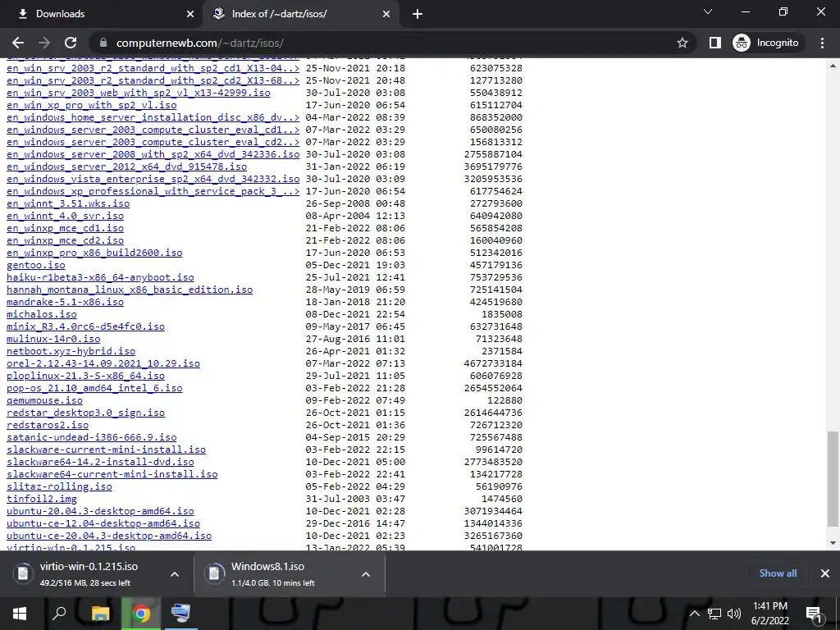Click the scrollbar down arrow
The height and width of the screenshot is (630, 840).
pyautogui.click(x=833, y=543)
